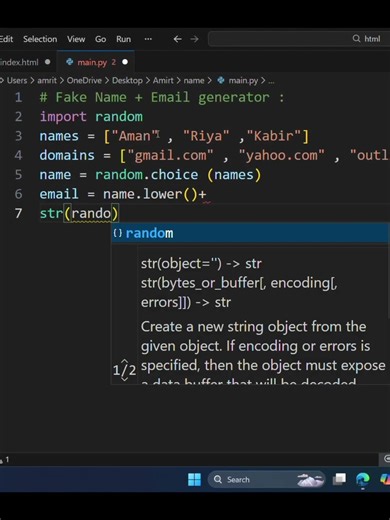The width and height of the screenshot is (390, 520).
Task: Select the Desktop breadcrumb segment
Action: pos(127,80)
